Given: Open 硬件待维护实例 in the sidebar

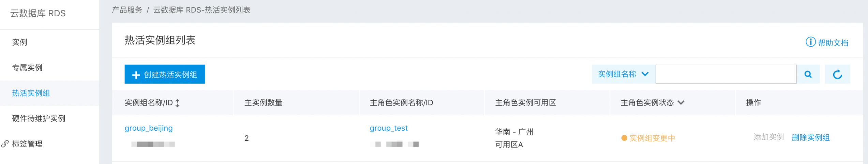Looking at the screenshot, I should [x=39, y=118].
